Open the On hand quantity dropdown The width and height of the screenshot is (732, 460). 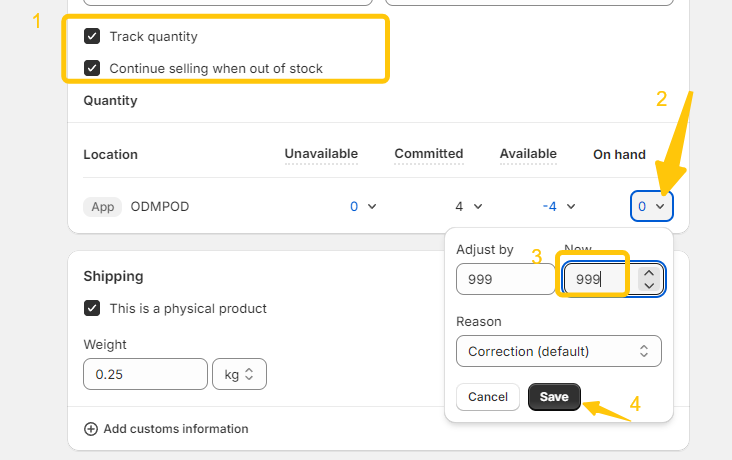point(651,207)
